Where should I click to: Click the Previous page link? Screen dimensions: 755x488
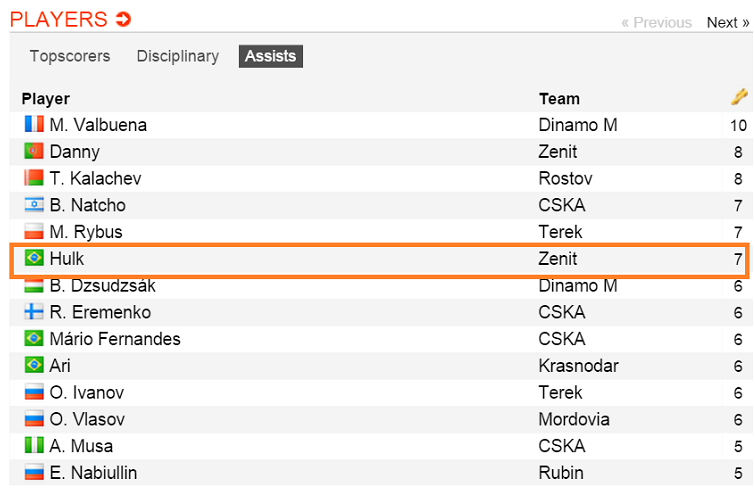656,22
